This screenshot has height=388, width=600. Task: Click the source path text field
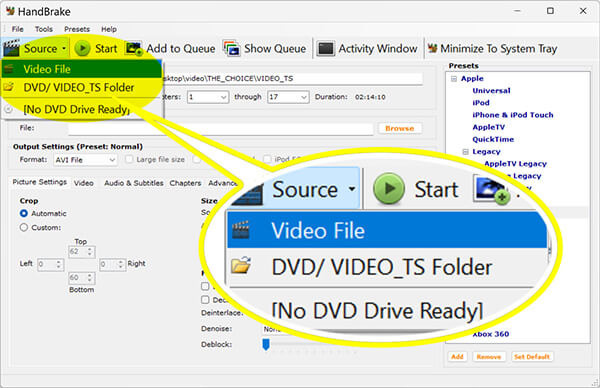pyautogui.click(x=293, y=78)
